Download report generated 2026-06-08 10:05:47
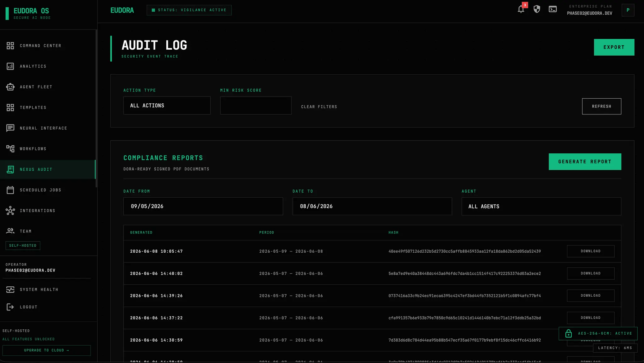 coord(591,251)
